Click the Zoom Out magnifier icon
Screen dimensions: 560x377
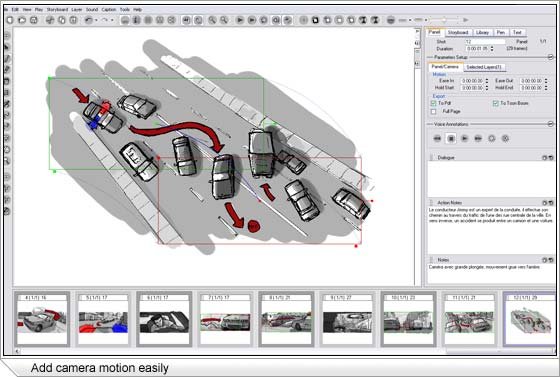pos(224,20)
